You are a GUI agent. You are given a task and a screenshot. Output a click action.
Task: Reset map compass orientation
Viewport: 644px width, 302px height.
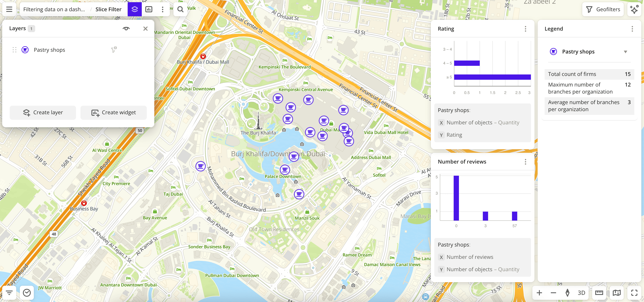pos(568,293)
